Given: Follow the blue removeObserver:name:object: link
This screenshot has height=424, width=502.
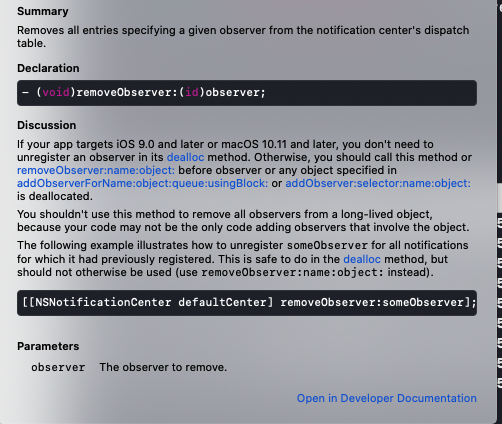Looking at the screenshot, I should 96,170.
